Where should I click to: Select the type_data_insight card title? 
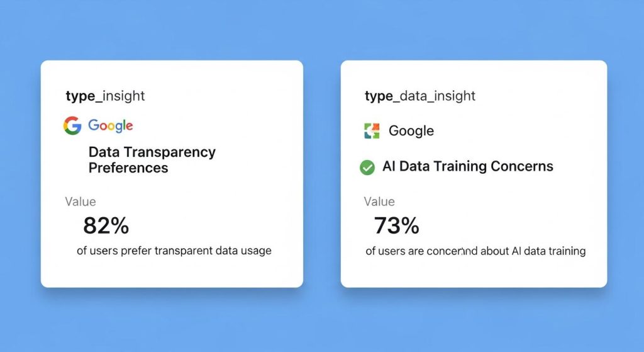(x=420, y=96)
